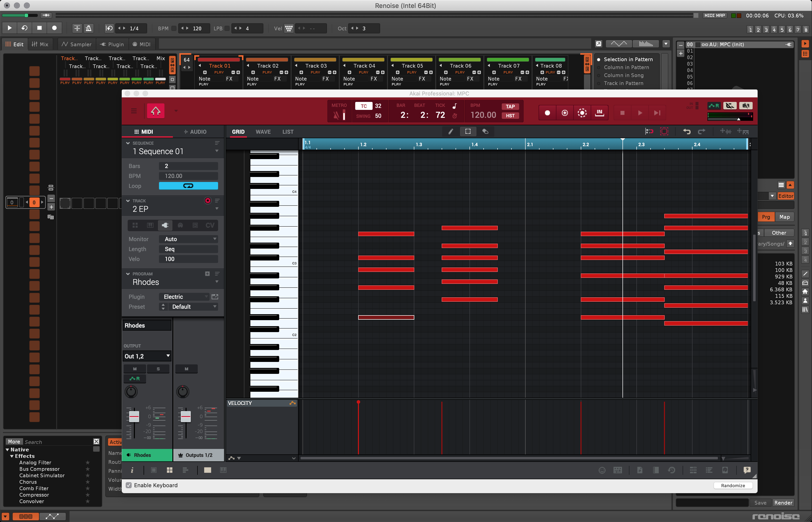
Task: Click the Map button in Renoise
Action: (x=784, y=217)
